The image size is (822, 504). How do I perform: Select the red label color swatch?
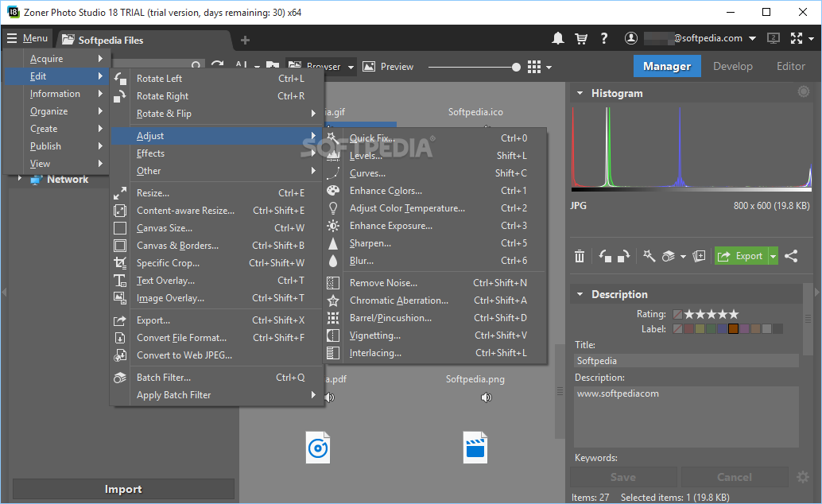(x=689, y=329)
